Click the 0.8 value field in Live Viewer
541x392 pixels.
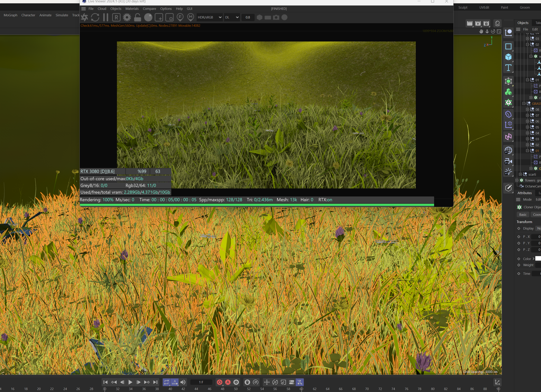point(248,17)
